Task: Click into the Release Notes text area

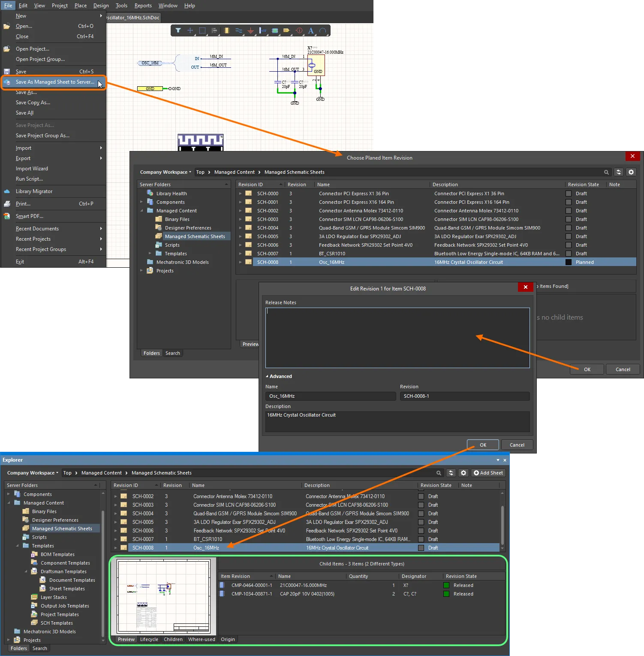Action: [x=397, y=338]
